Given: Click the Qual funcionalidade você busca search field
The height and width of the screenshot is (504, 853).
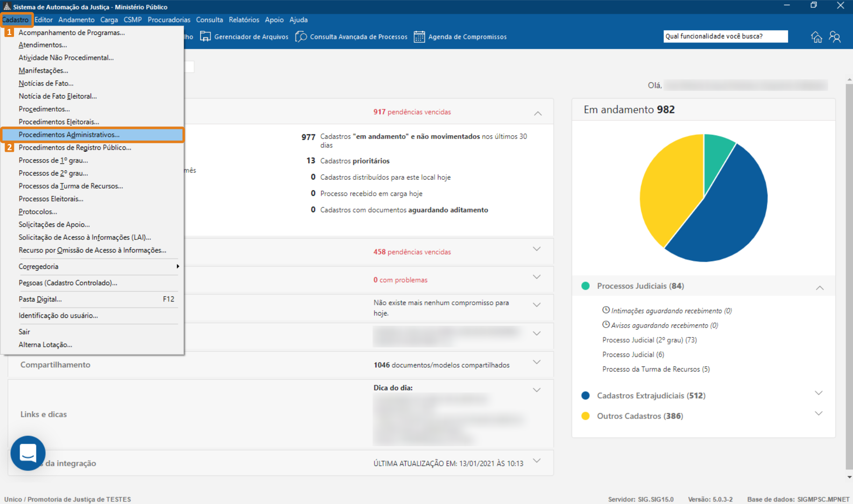Looking at the screenshot, I should [726, 36].
